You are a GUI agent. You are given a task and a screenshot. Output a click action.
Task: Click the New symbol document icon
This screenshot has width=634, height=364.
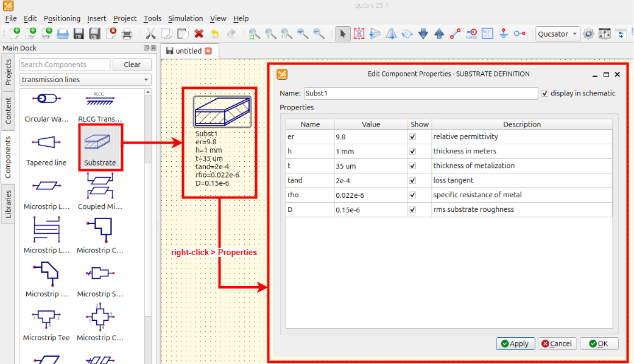click(47, 33)
